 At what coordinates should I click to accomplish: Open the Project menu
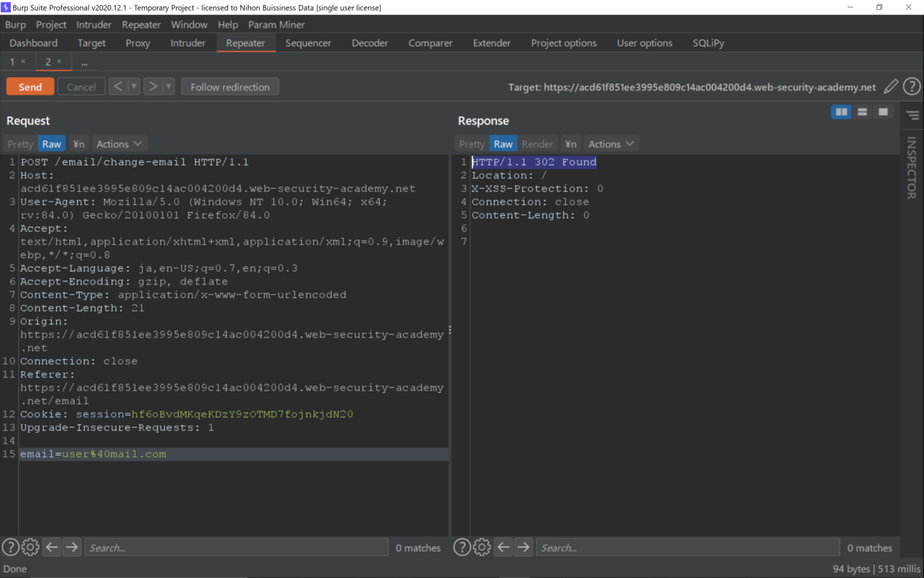click(x=52, y=25)
